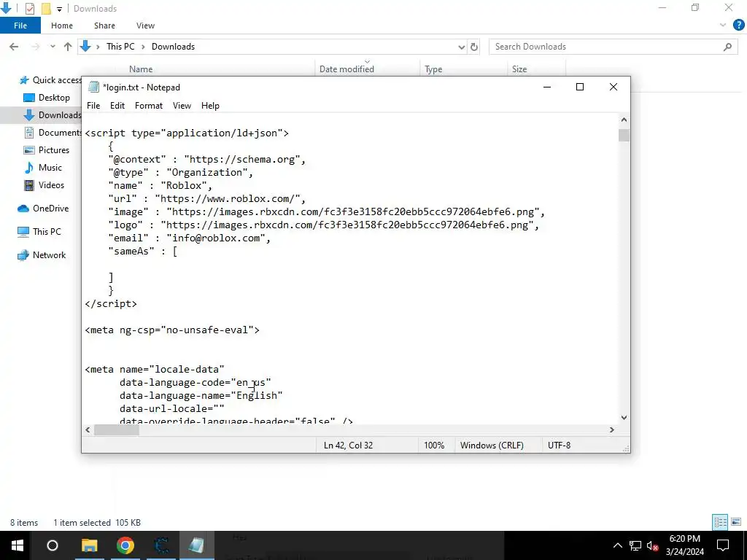Select Downloads in the navigation pane
The image size is (747, 560).
click(x=53, y=114)
